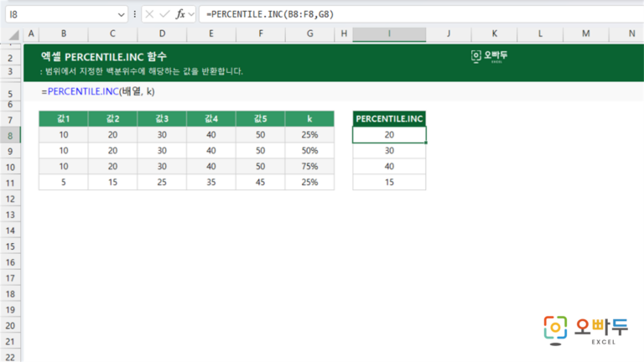This screenshot has height=362, width=644.
Task: Select result cell showing 30 in column I
Action: pyautogui.click(x=389, y=151)
